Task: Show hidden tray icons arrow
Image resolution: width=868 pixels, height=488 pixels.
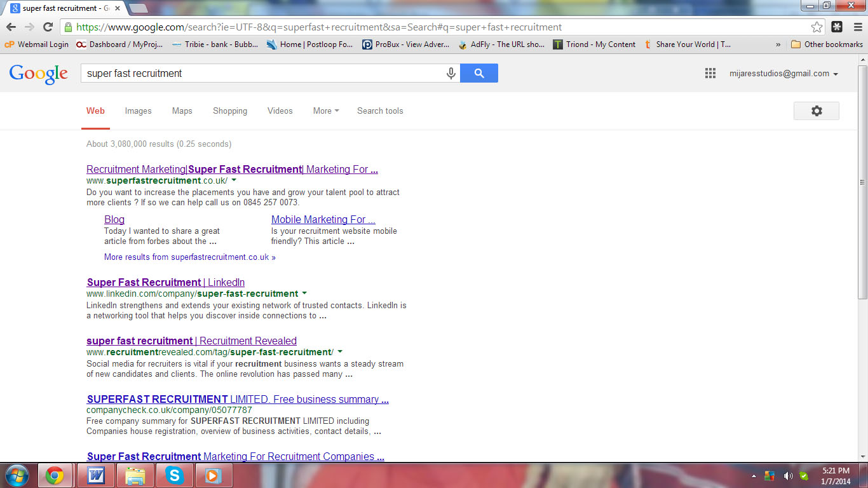Action: pyautogui.click(x=754, y=475)
